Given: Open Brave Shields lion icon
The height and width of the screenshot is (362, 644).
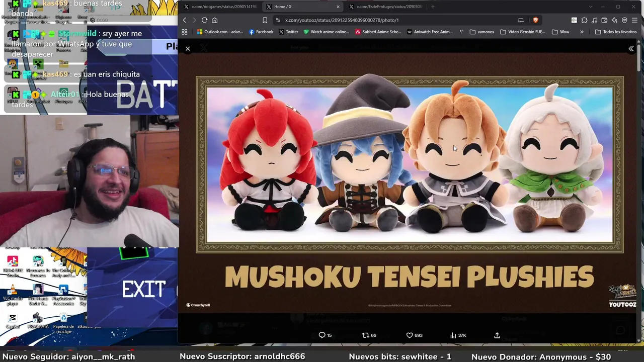Looking at the screenshot, I should [x=535, y=20].
